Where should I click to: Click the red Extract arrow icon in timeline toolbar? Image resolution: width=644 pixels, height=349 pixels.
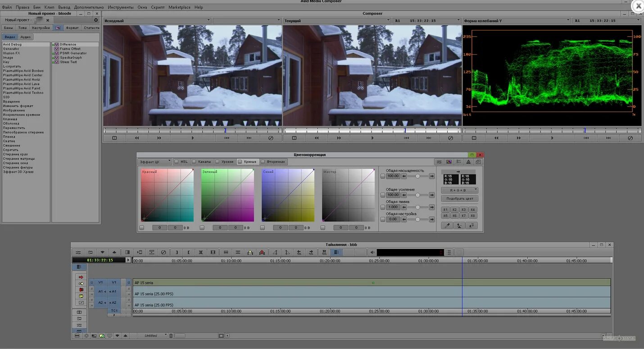262,253
